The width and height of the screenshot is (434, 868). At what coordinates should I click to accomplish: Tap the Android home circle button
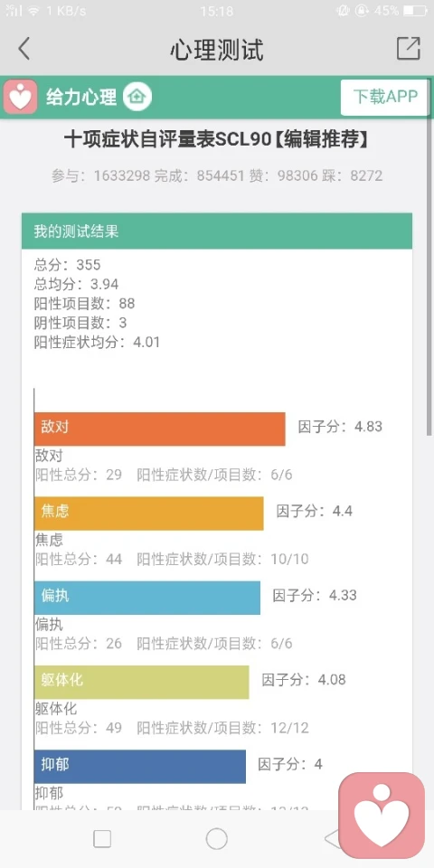(x=216, y=839)
